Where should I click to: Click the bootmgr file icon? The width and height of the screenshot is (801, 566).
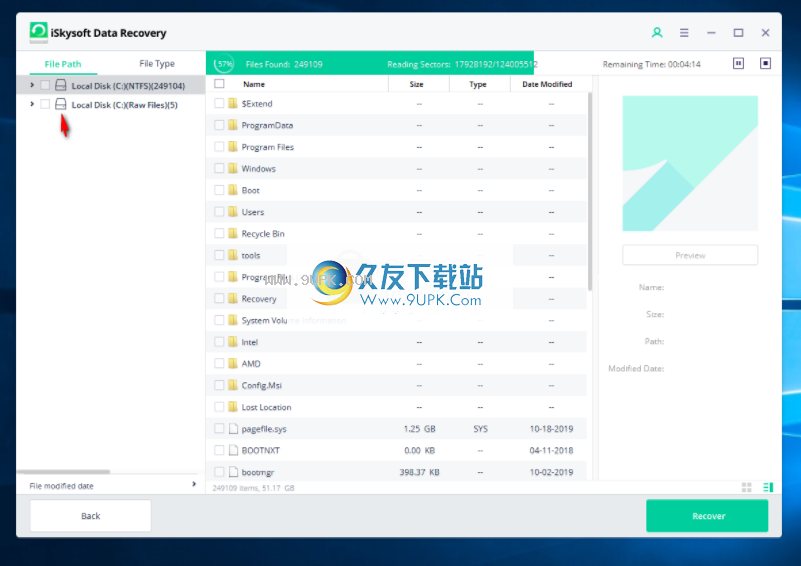tap(233, 472)
